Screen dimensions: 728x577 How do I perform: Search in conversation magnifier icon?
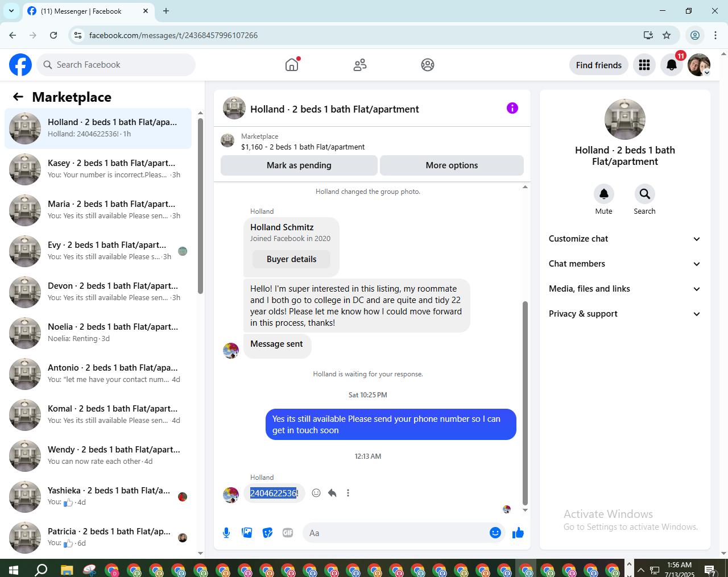click(645, 194)
